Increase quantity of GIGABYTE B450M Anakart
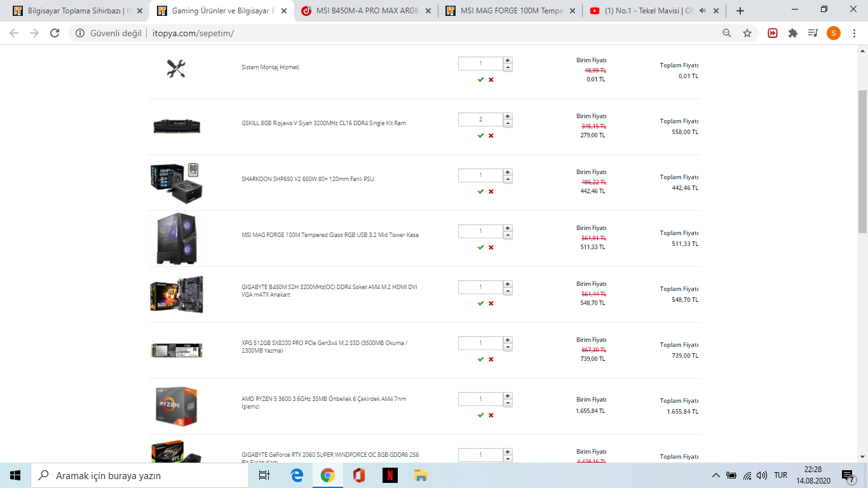The width and height of the screenshot is (868, 488). pos(508,284)
